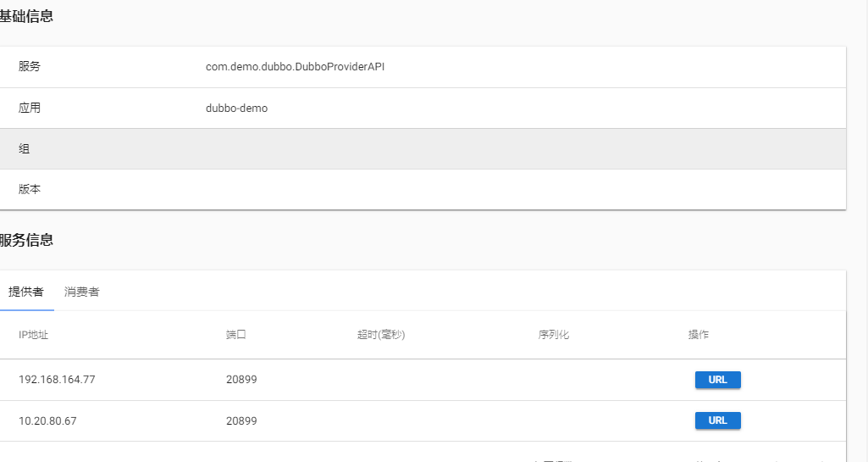Click the 超时(毫秒) column header
Image resolution: width=868 pixels, height=462 pixels.
point(381,335)
